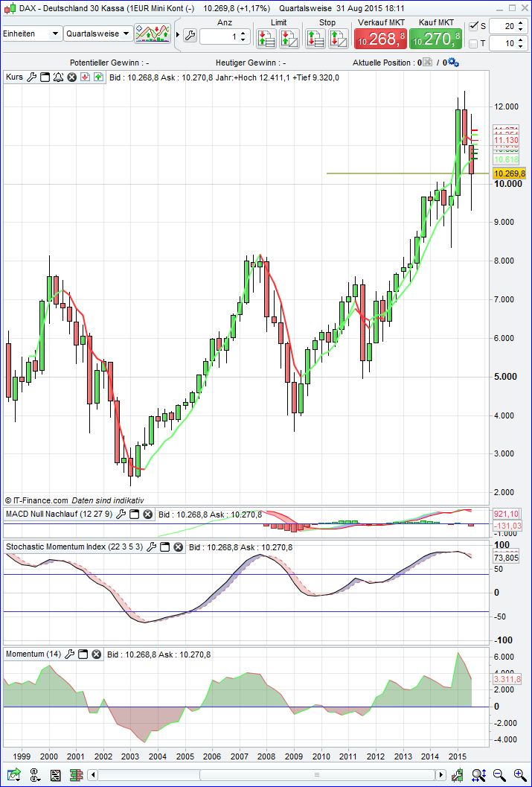Decrease Anz quantity with down stepper
532x787 pixels.
click(243, 40)
